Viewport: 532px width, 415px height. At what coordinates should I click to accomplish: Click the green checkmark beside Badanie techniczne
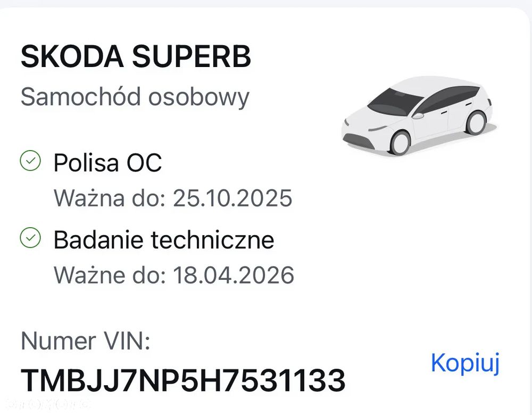point(30,238)
